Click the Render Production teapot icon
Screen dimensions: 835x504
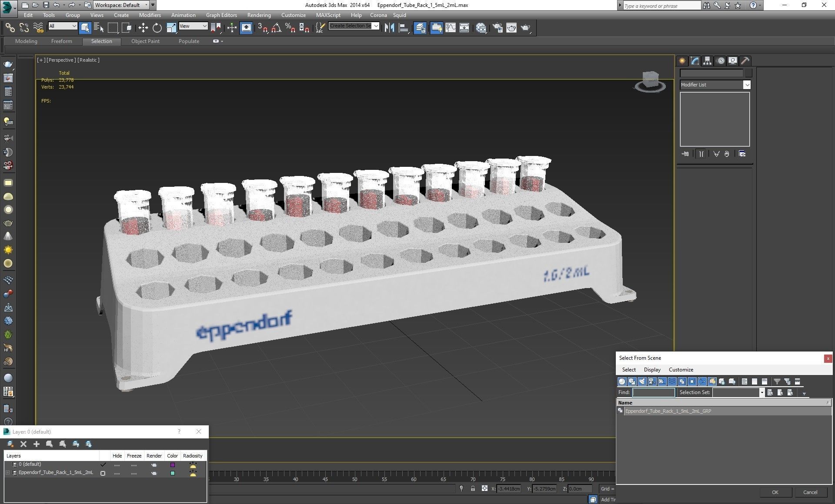pos(526,28)
